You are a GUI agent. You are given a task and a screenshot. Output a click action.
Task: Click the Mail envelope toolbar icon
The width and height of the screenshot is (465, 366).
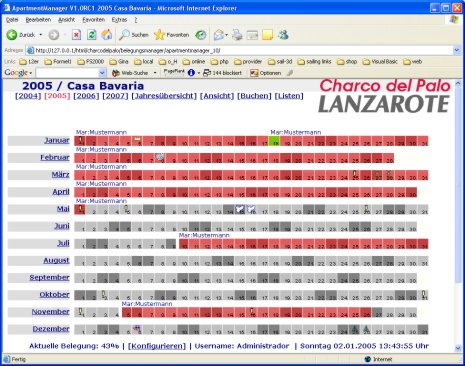tap(219, 35)
